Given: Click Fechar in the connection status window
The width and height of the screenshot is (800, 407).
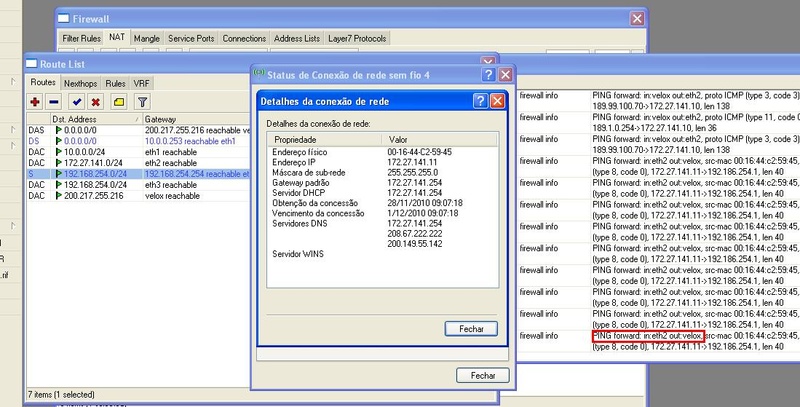Looking at the screenshot, I should [483, 375].
